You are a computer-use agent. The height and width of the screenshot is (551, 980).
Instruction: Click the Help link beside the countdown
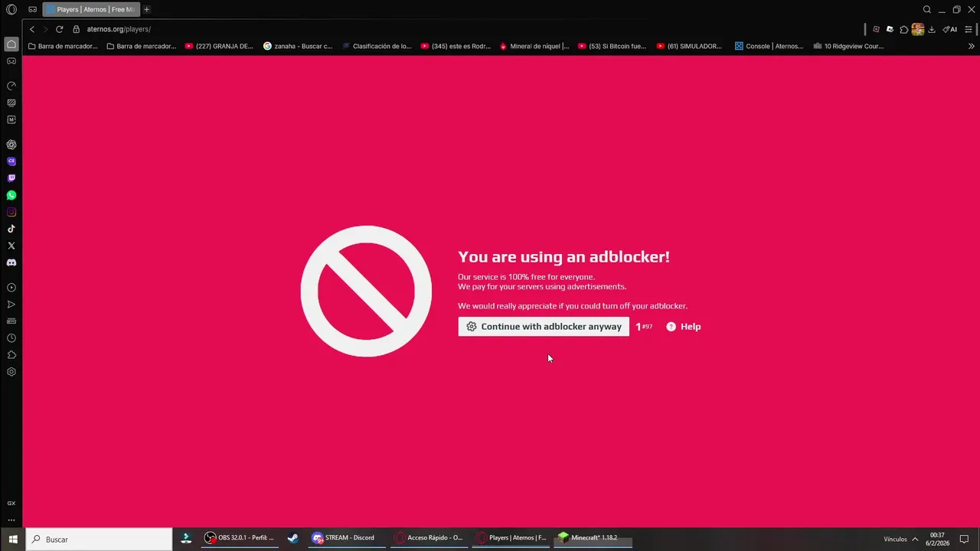click(x=684, y=327)
